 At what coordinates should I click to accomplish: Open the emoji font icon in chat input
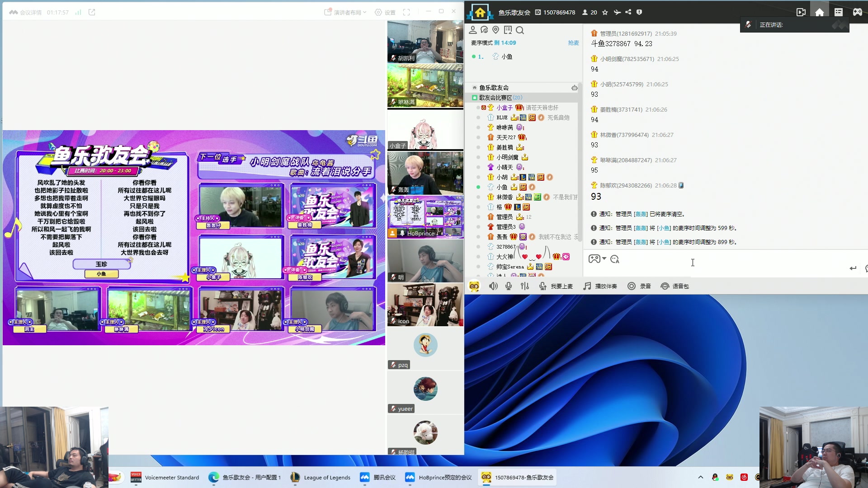[x=614, y=259]
